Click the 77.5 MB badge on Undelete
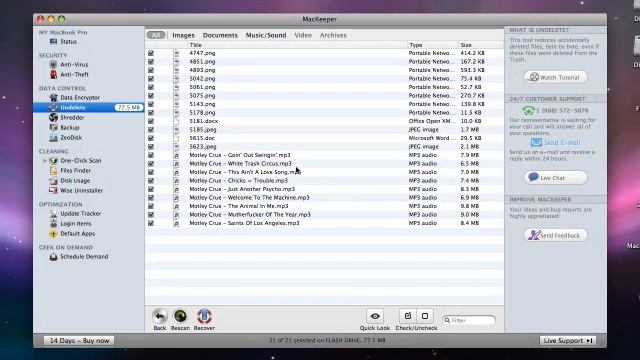 tap(129, 107)
